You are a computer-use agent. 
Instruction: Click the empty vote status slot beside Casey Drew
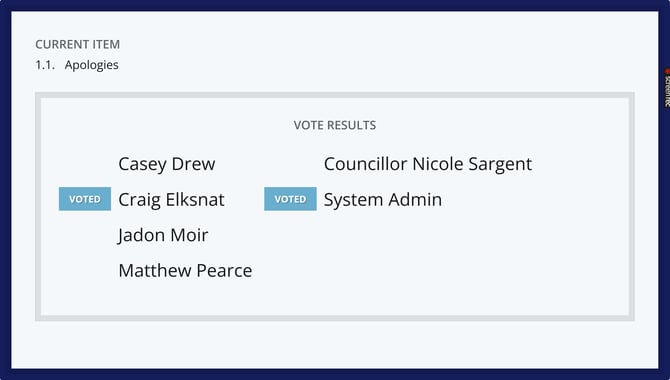click(85, 164)
